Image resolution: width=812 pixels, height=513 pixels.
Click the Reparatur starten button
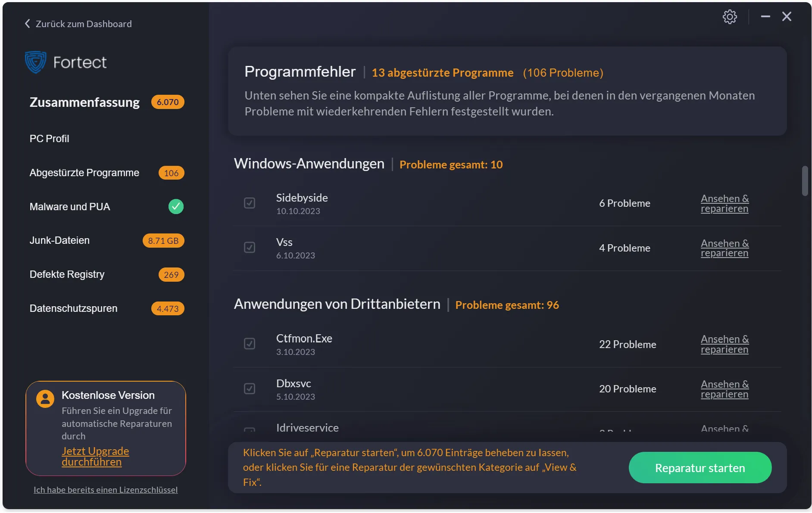(x=700, y=468)
